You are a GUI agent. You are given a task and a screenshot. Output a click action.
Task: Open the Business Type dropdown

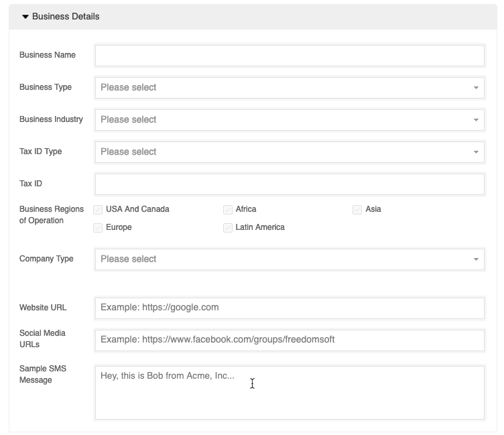pyautogui.click(x=290, y=88)
